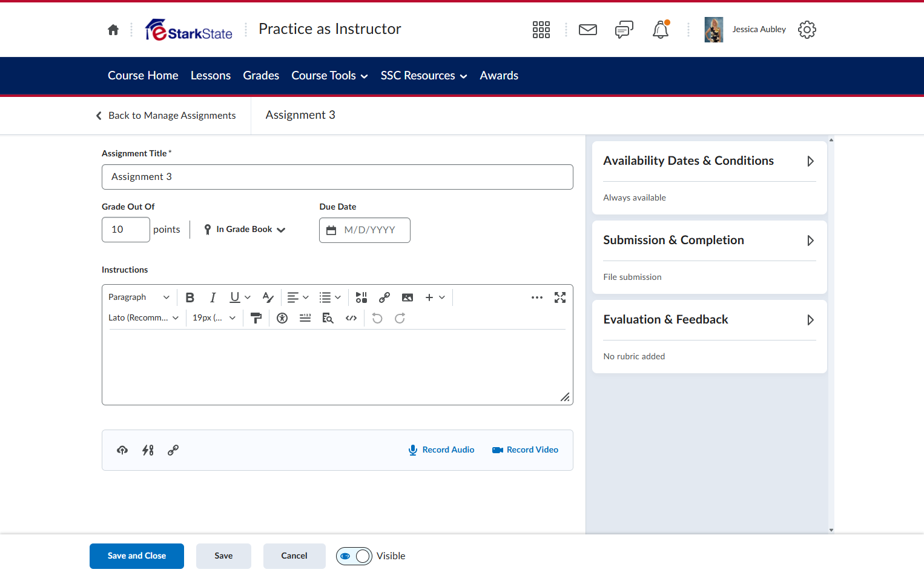The height and width of the screenshot is (578, 924).
Task: Upload a file attachment icon
Action: pyautogui.click(x=122, y=450)
